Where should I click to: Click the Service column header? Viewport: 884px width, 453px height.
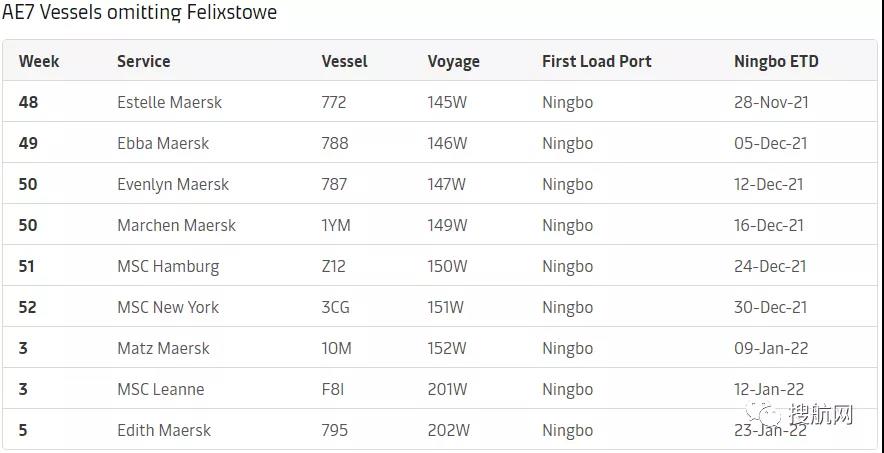143,61
